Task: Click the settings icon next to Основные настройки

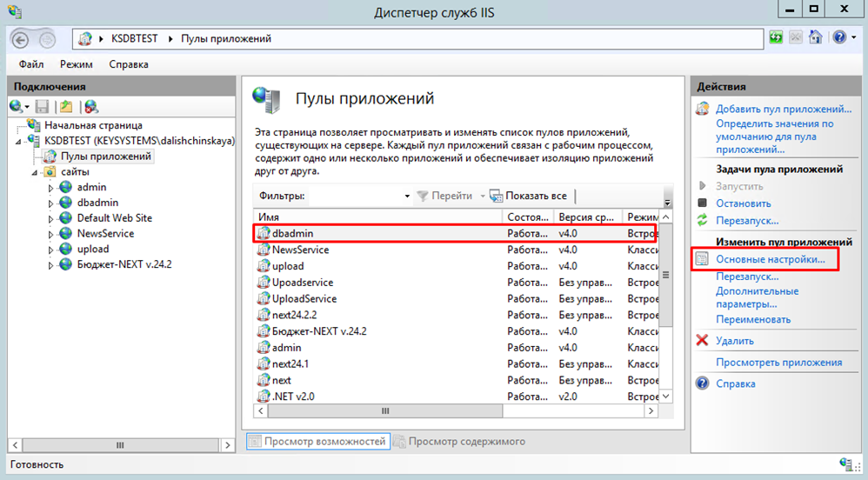Action: (x=702, y=258)
